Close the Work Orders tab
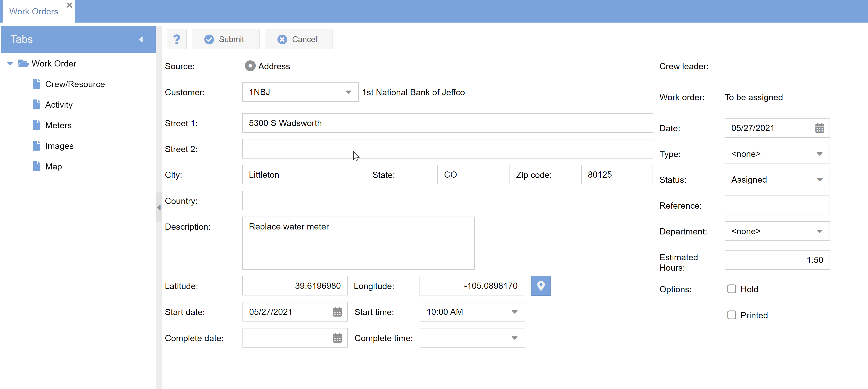The height and width of the screenshot is (389, 868). pyautogui.click(x=69, y=5)
